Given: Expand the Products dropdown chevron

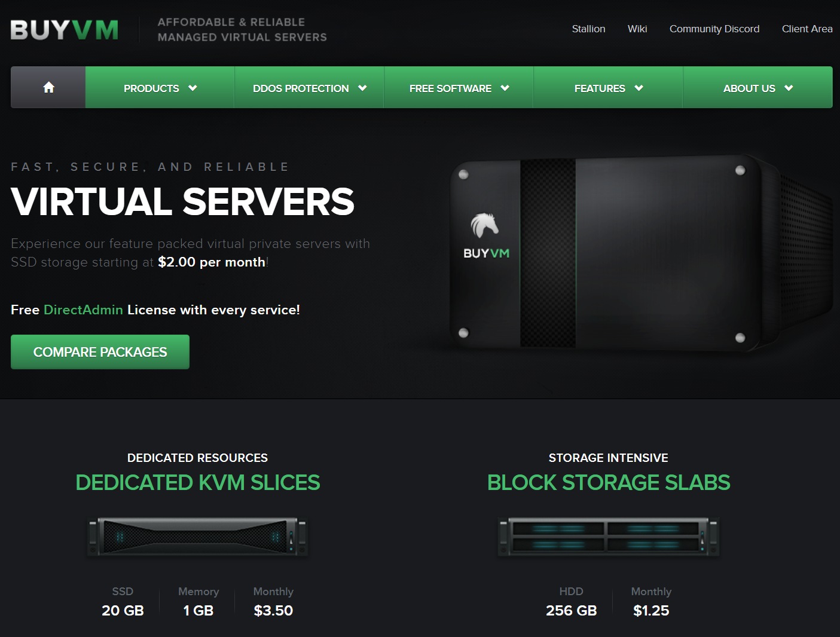Looking at the screenshot, I should click(193, 88).
